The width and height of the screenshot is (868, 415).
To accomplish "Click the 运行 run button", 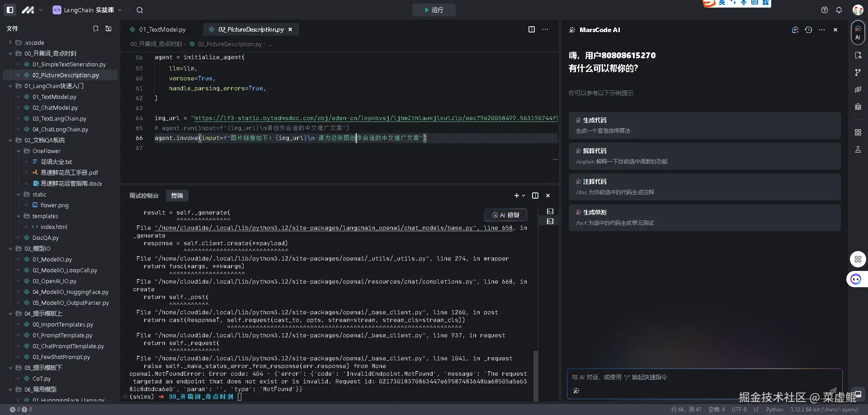I will (434, 10).
